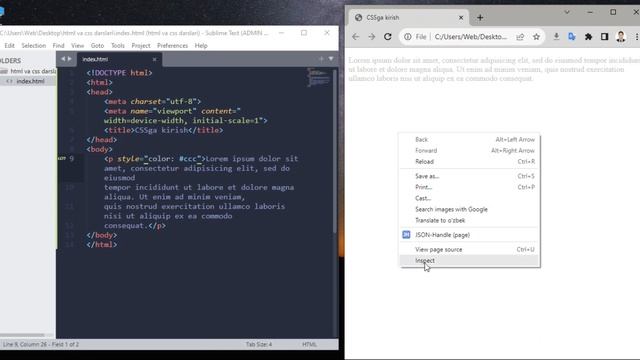
Task: Click the JSON-Handle extension icon in context menu
Action: [406, 235]
